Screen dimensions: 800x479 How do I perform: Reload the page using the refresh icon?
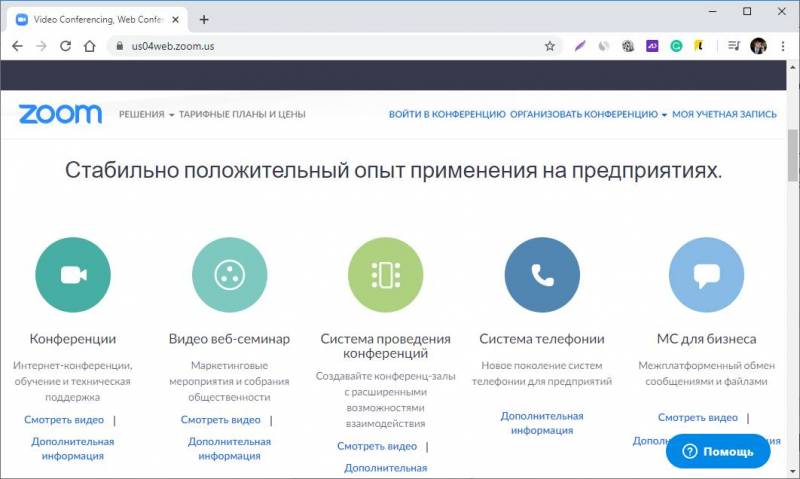tap(65, 46)
